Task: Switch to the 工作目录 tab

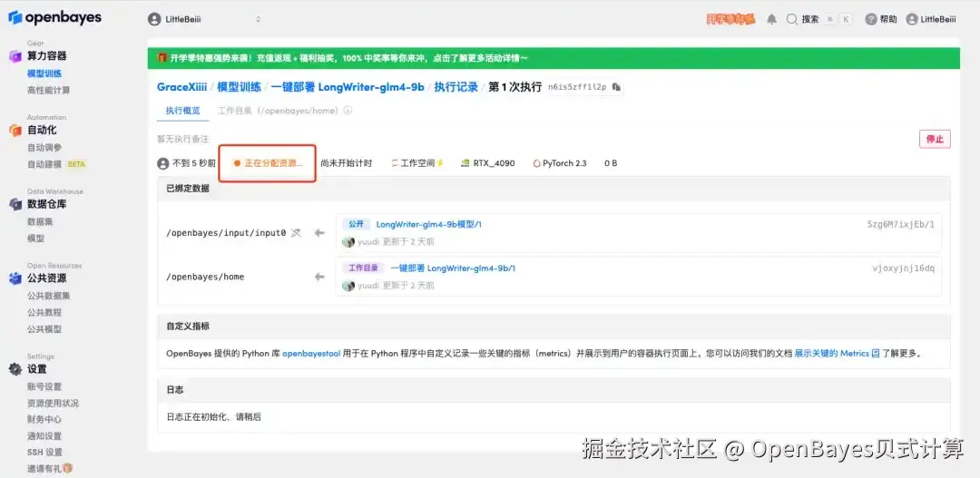Action: [279, 111]
